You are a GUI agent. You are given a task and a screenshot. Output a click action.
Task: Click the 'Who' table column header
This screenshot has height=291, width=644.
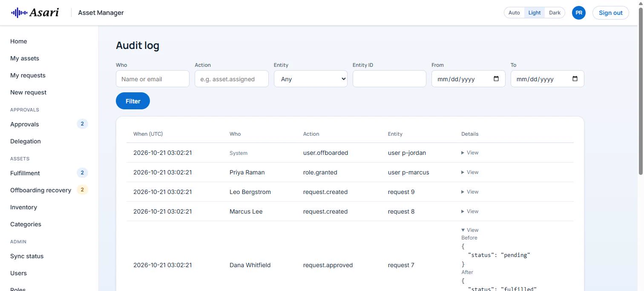click(235, 134)
